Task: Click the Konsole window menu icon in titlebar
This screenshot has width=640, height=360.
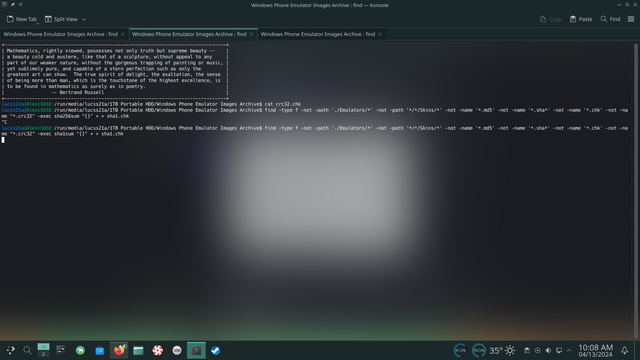Action: click(x=4, y=5)
